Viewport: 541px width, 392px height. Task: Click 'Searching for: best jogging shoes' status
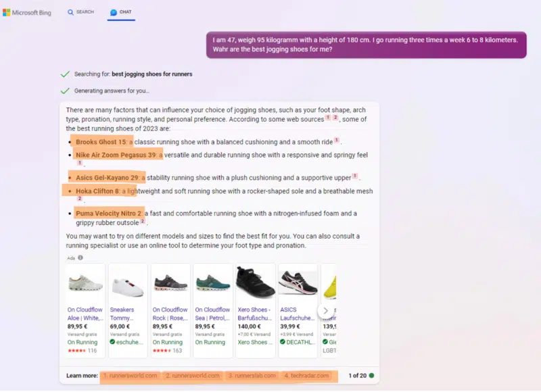click(x=133, y=74)
